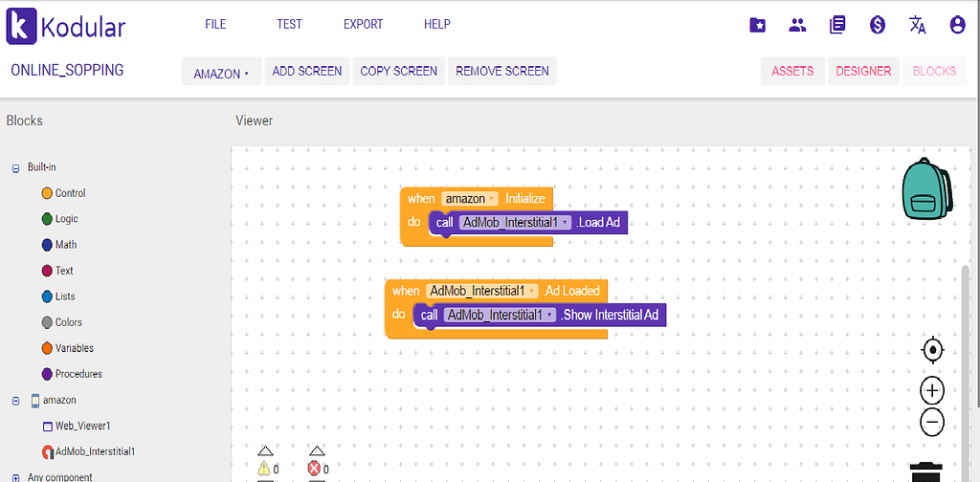Collapse the amazon screen tree node
The width and height of the screenshot is (980, 482).
[x=15, y=401]
